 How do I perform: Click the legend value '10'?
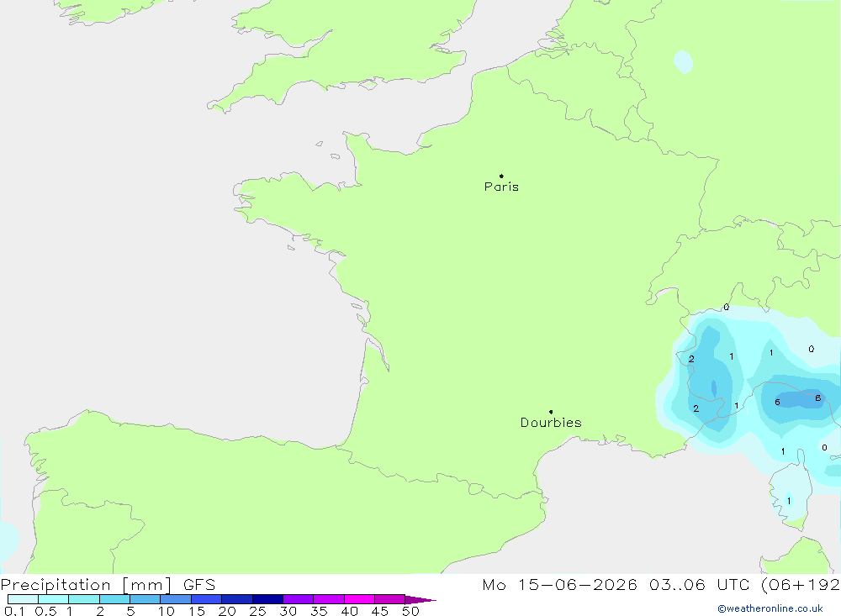click(167, 611)
